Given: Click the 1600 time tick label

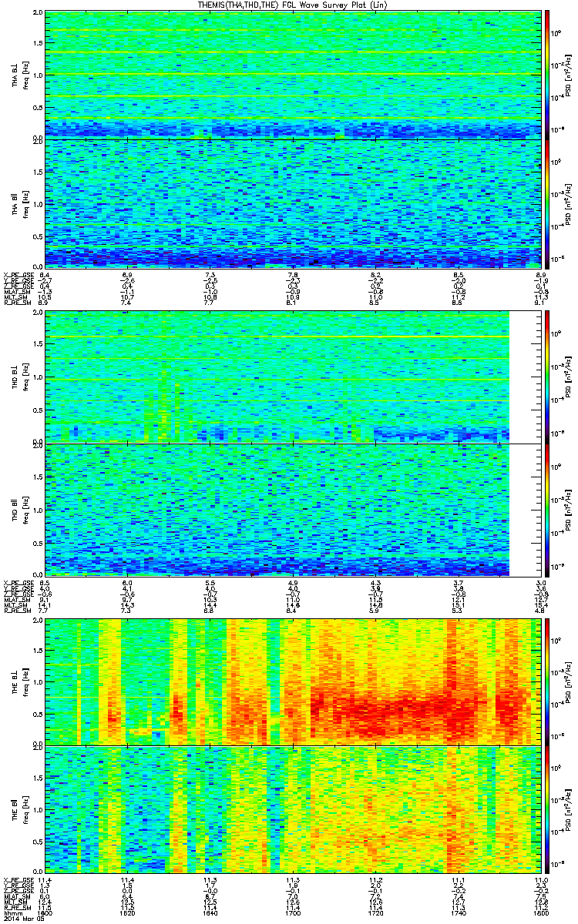Looking at the screenshot, I should [45, 914].
